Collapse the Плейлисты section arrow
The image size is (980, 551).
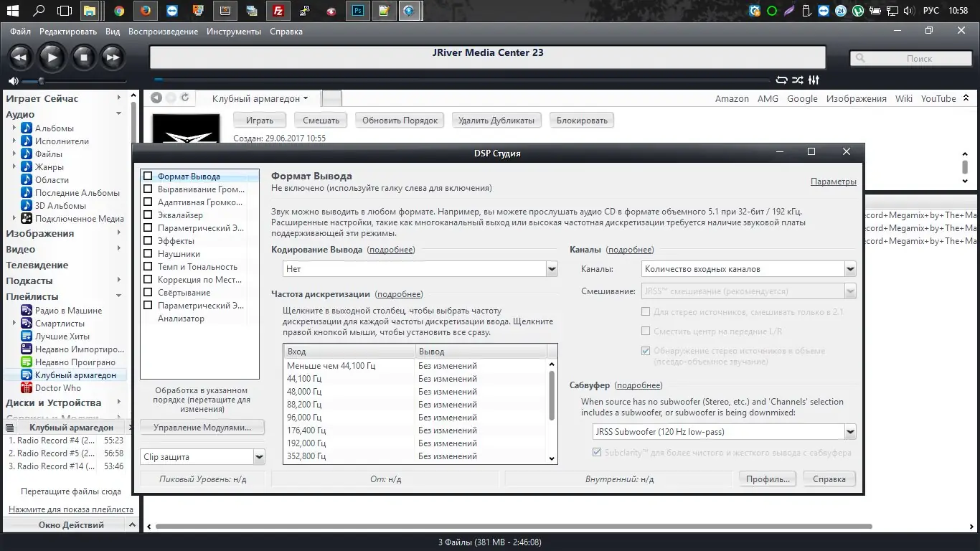119,296
